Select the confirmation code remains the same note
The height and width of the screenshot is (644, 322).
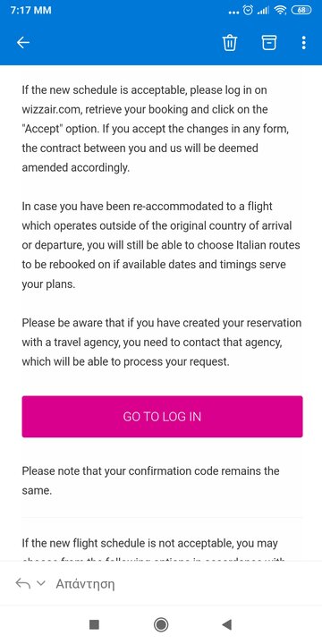click(x=151, y=480)
